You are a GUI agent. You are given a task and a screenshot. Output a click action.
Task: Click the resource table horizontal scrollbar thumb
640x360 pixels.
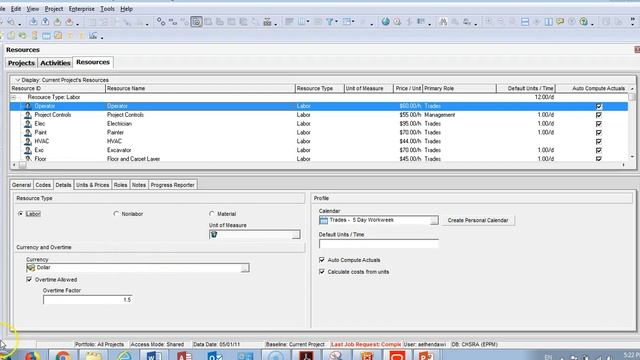[x=22, y=165]
